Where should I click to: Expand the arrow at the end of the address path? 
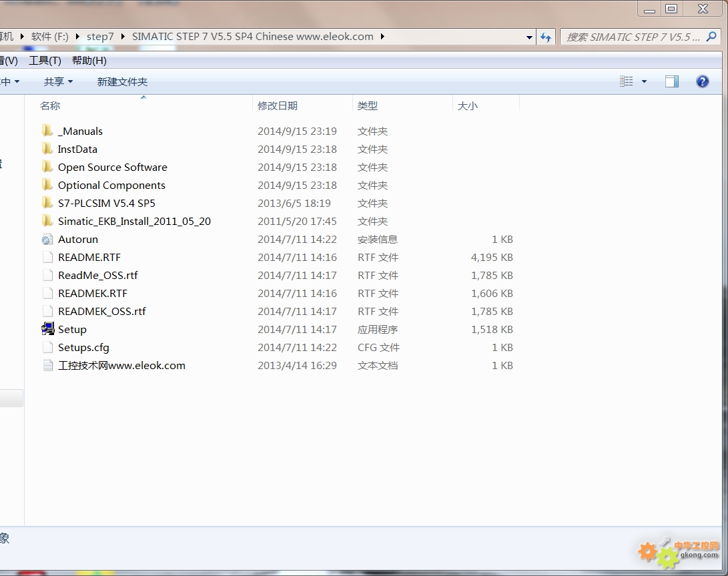382,37
